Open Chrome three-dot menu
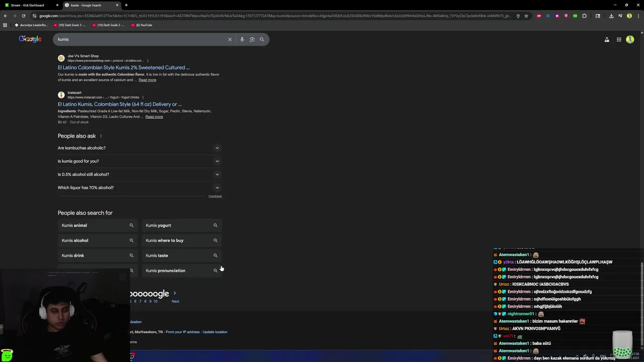The width and height of the screenshot is (644, 362). [638, 16]
